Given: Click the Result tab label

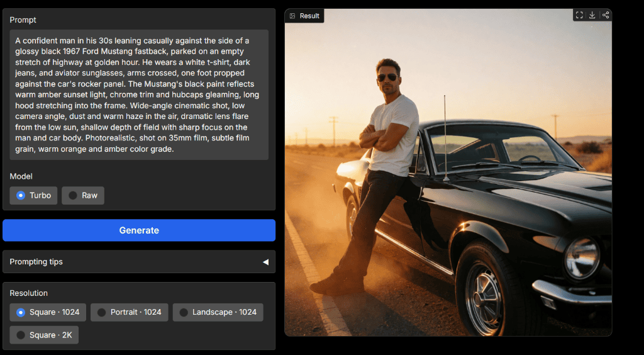Looking at the screenshot, I should (309, 16).
